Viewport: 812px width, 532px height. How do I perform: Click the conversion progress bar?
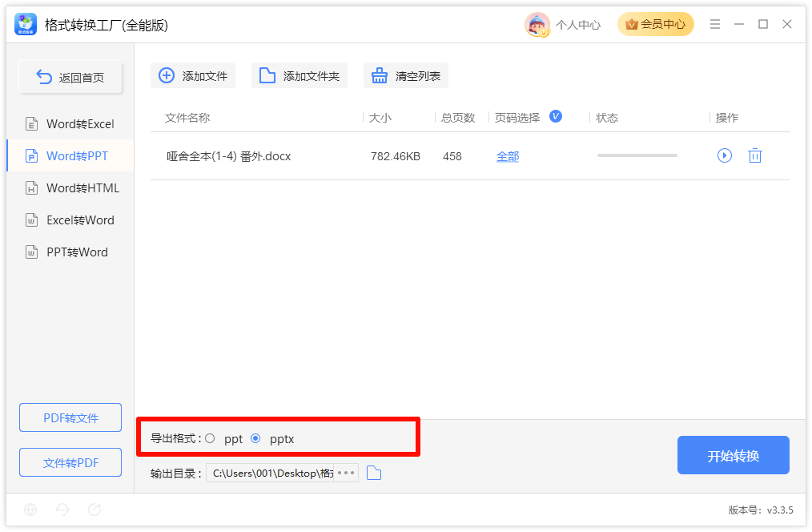tap(637, 155)
